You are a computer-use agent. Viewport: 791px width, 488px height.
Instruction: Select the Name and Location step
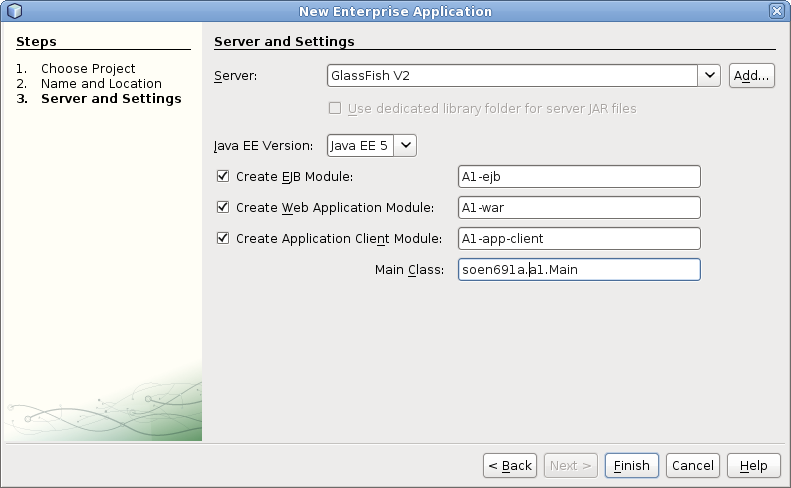[x=101, y=84]
